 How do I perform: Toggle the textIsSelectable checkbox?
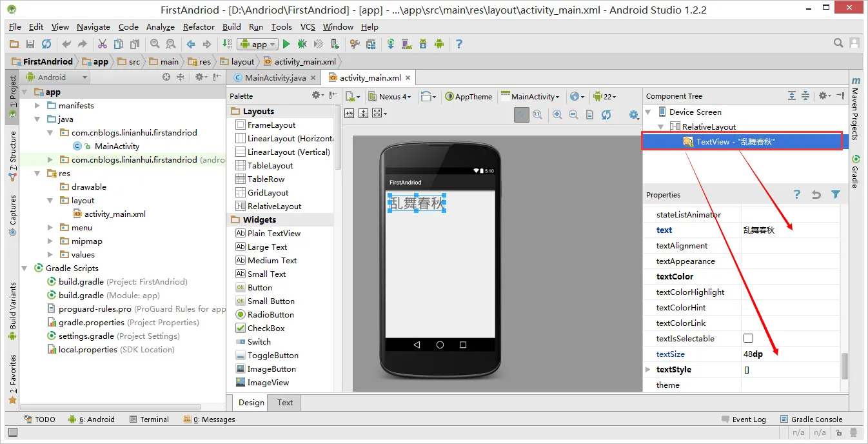coord(748,338)
